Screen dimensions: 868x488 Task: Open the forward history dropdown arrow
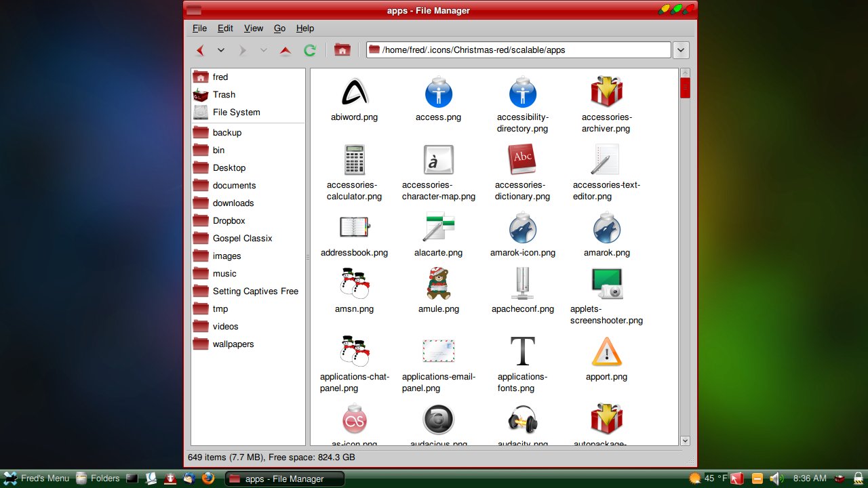point(263,50)
